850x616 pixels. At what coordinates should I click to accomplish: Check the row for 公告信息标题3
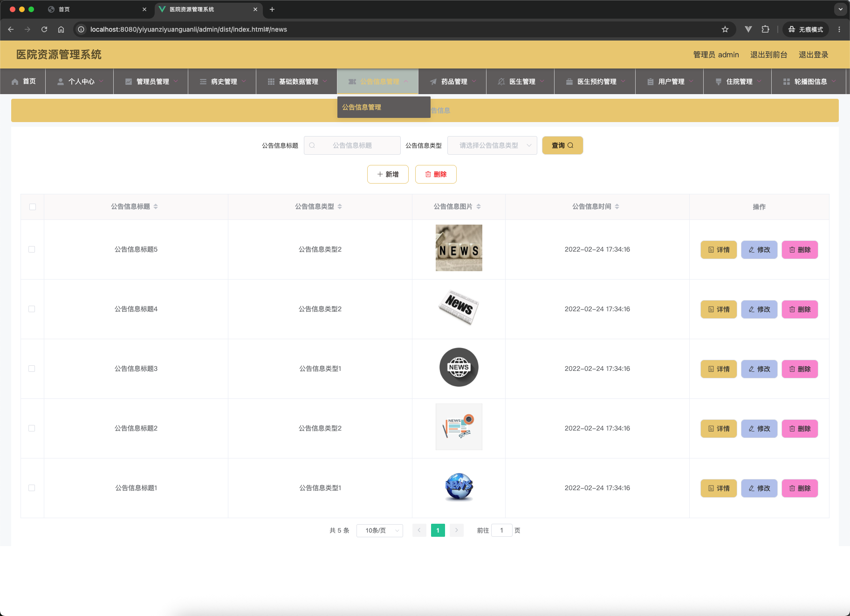pos(32,369)
